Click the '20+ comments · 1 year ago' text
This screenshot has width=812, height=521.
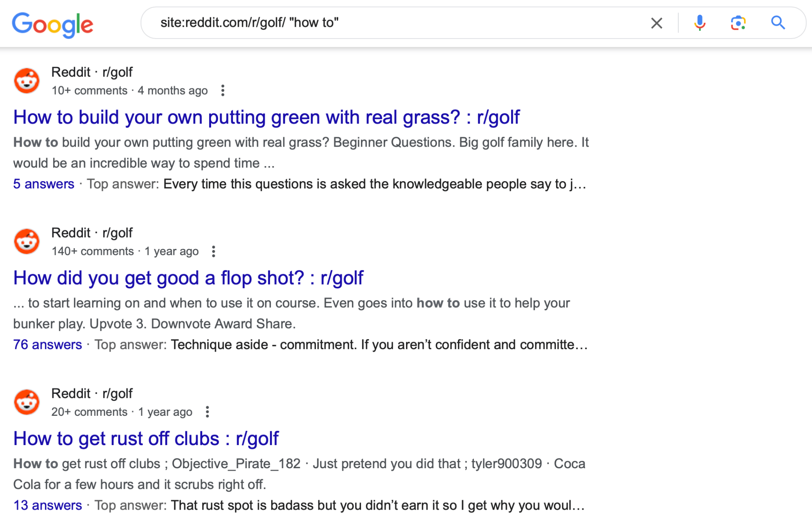[122, 412]
